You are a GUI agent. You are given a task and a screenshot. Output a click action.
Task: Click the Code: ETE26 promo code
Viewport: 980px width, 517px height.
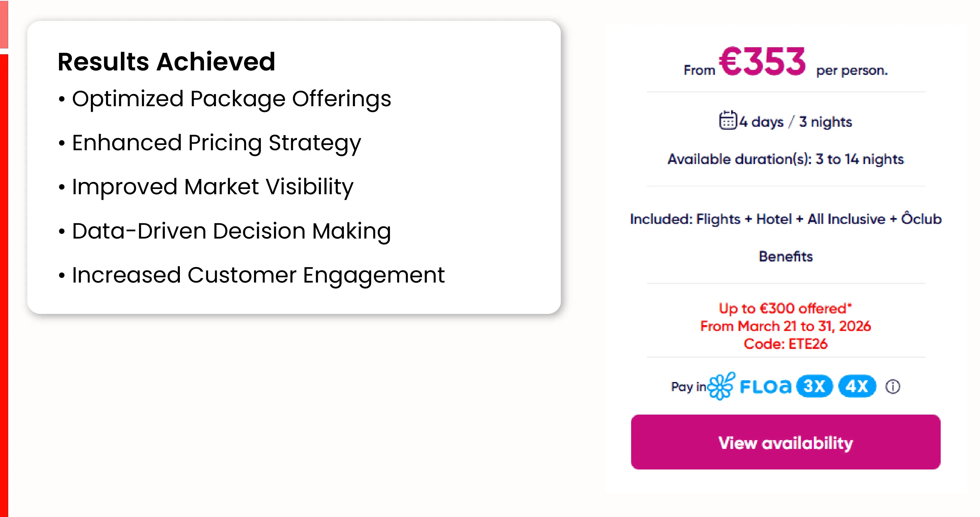pyautogui.click(x=785, y=344)
